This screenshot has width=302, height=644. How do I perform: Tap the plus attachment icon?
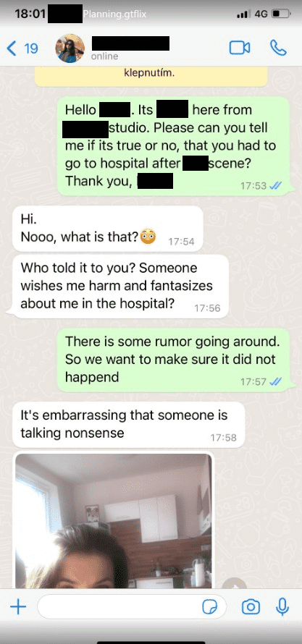pos(17,607)
